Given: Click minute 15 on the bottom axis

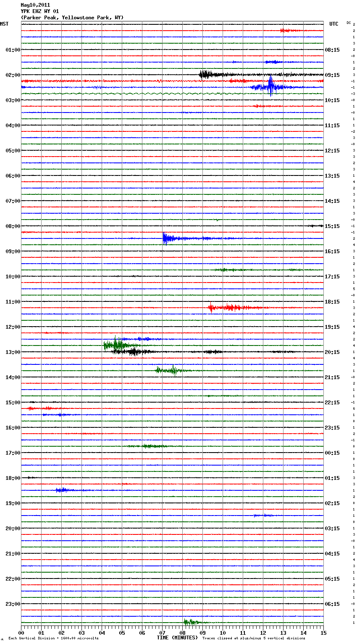Looking at the screenshot, I should tap(323, 633).
